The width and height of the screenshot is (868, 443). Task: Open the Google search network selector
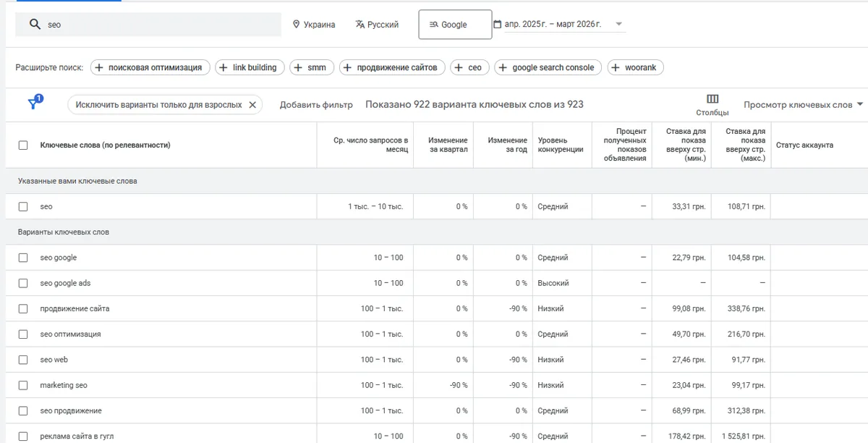coord(455,25)
